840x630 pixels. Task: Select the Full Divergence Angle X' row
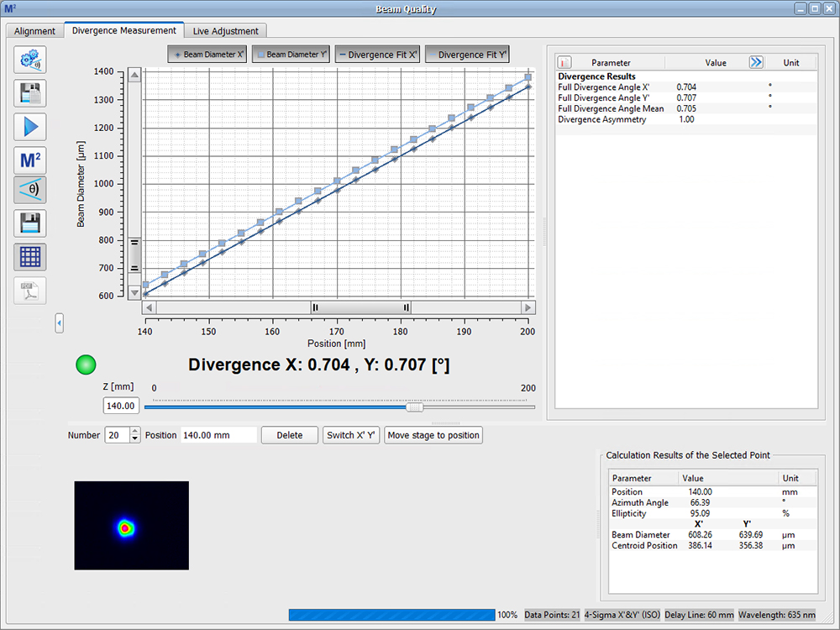(686, 87)
